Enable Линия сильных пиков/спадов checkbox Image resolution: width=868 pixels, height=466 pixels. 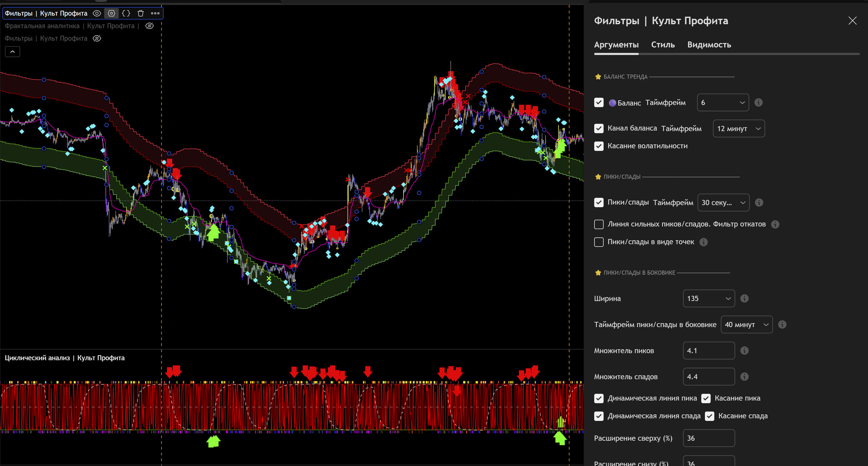pyautogui.click(x=599, y=224)
